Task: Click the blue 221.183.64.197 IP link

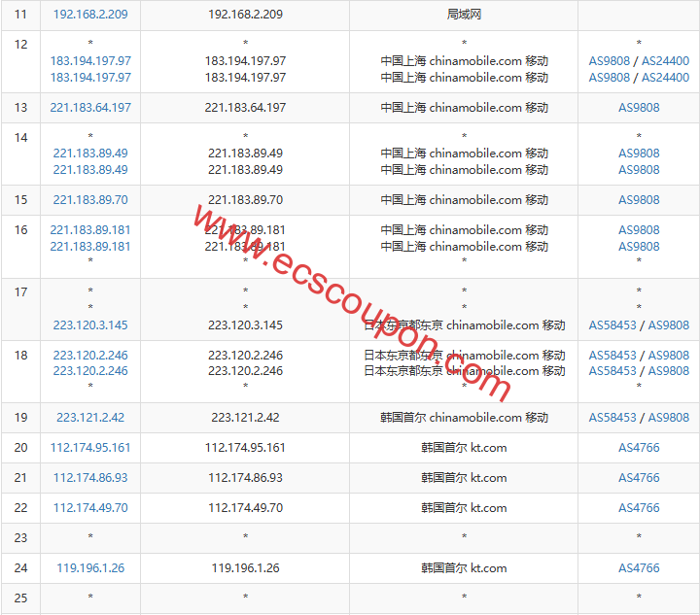Action: pos(90,108)
